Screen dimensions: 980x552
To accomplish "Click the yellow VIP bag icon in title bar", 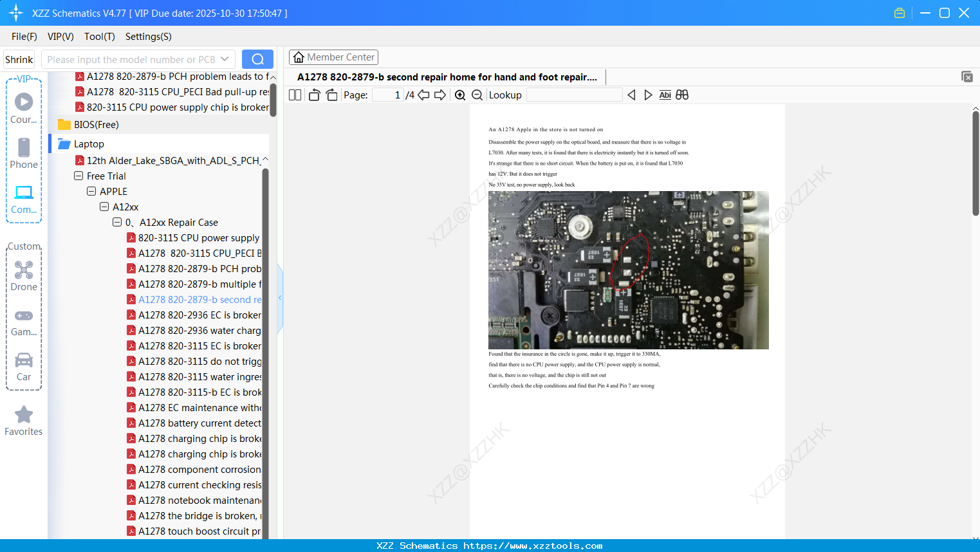I will click(x=900, y=13).
